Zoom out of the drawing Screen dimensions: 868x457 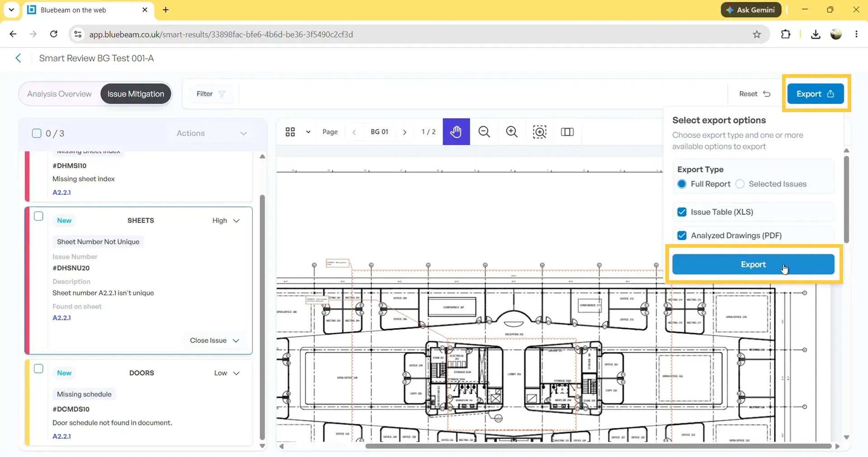tap(484, 132)
